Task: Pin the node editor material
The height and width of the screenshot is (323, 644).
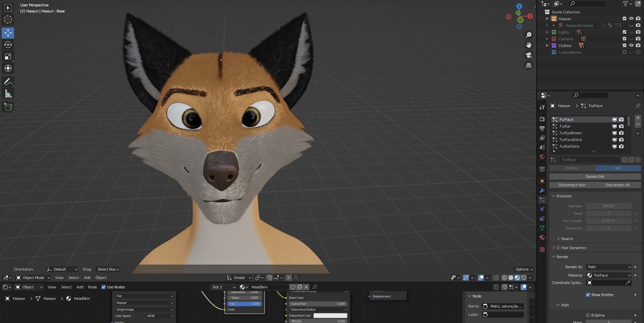Action: click(x=315, y=287)
